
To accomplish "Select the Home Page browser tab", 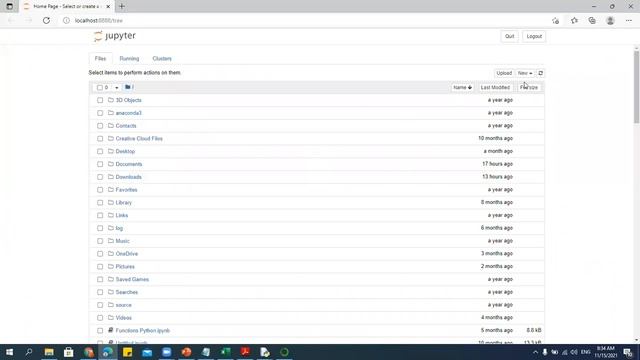I will click(x=67, y=7).
